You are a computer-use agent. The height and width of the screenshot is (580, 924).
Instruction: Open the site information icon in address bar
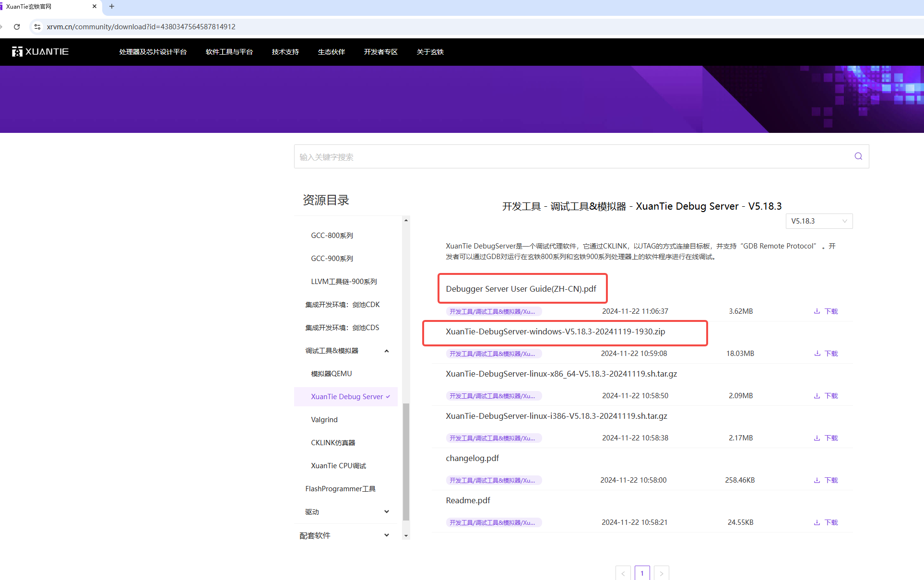(x=37, y=27)
